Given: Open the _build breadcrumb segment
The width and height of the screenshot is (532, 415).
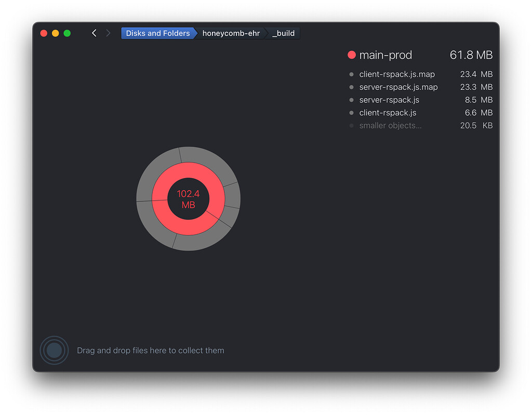Looking at the screenshot, I should point(283,33).
